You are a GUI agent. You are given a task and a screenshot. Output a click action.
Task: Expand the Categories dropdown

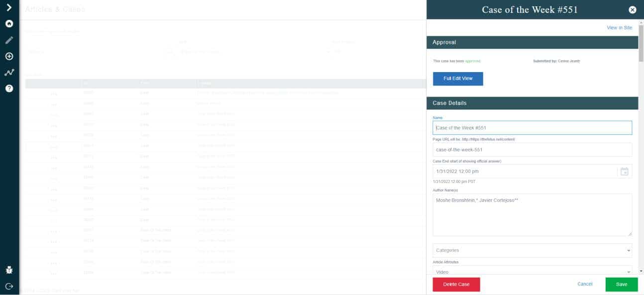coord(532,250)
